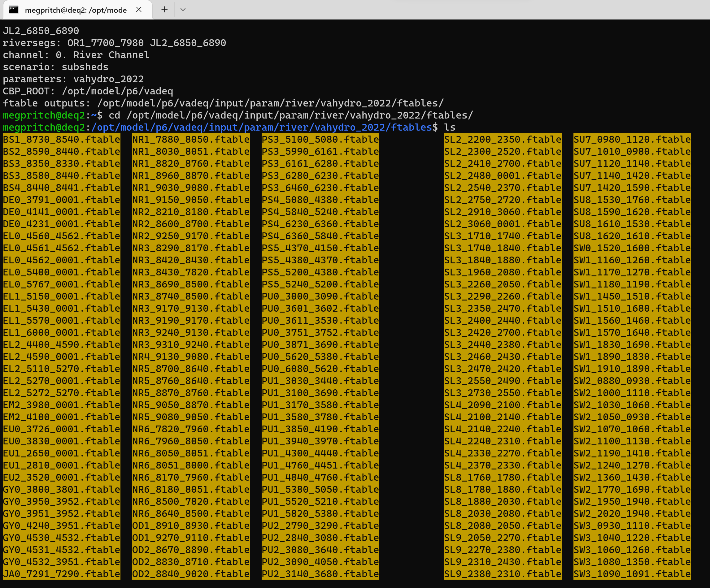710x588 pixels.
Task: Select the SL2_2200_2350.ftable filename
Action: [x=502, y=139]
